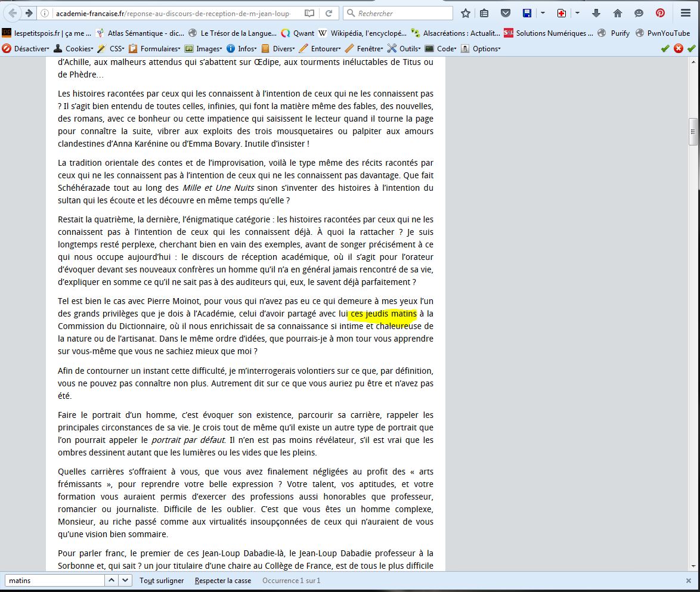Open dropdown next to red cross icon

(x=577, y=13)
